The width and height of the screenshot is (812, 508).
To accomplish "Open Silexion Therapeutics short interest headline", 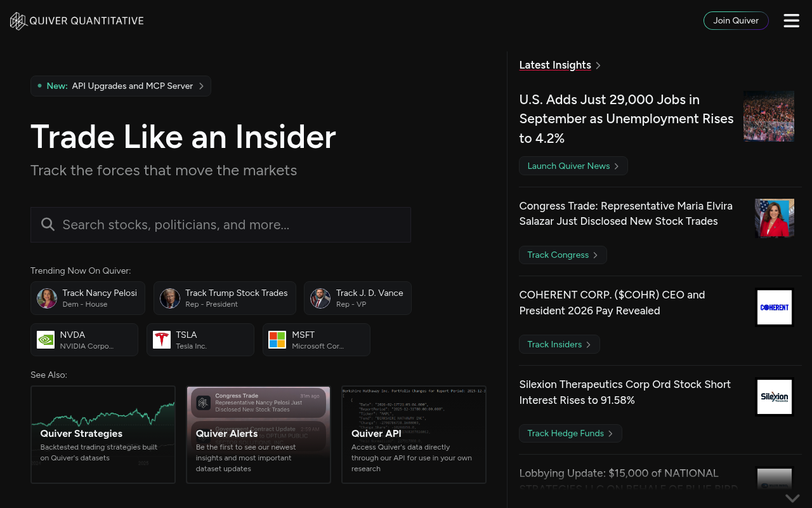I will [625, 392].
